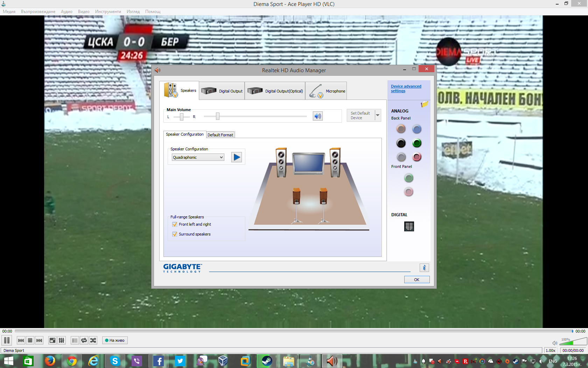Show the VLC playlist
The height and width of the screenshot is (368, 588).
click(75, 340)
